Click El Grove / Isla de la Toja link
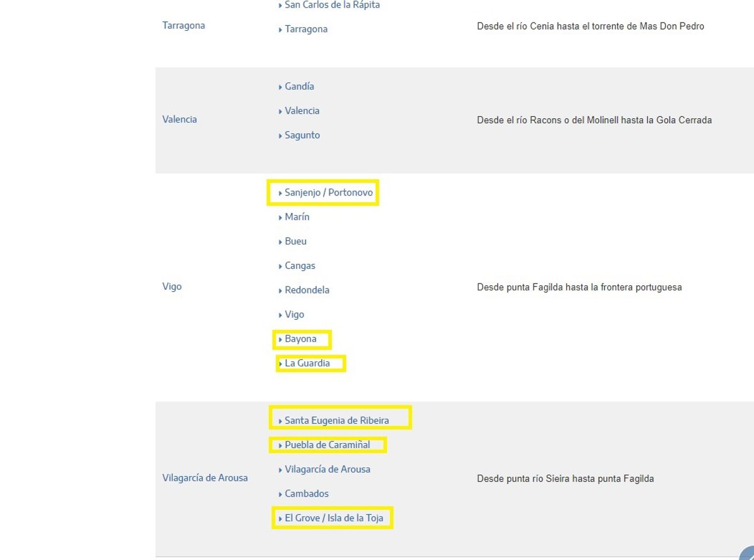Screen dimensions: 754x560 pyautogui.click(x=333, y=519)
